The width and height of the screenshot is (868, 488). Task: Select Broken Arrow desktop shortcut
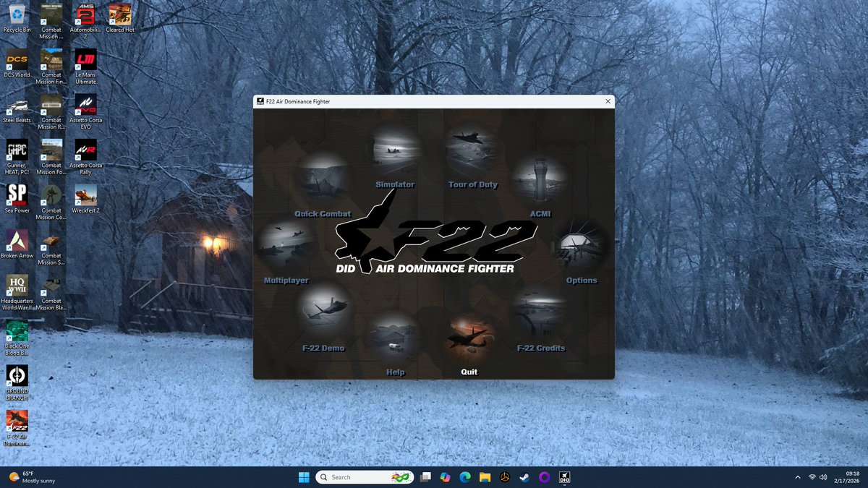[17, 244]
